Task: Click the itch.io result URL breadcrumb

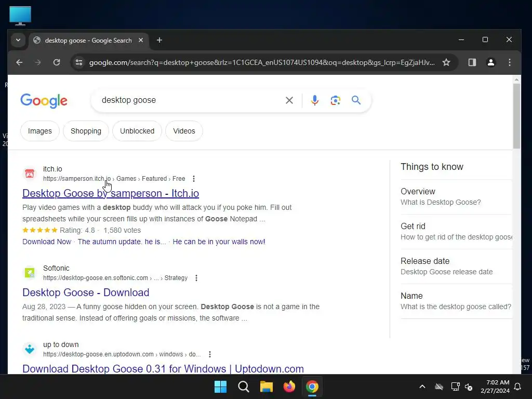Action: (114, 179)
